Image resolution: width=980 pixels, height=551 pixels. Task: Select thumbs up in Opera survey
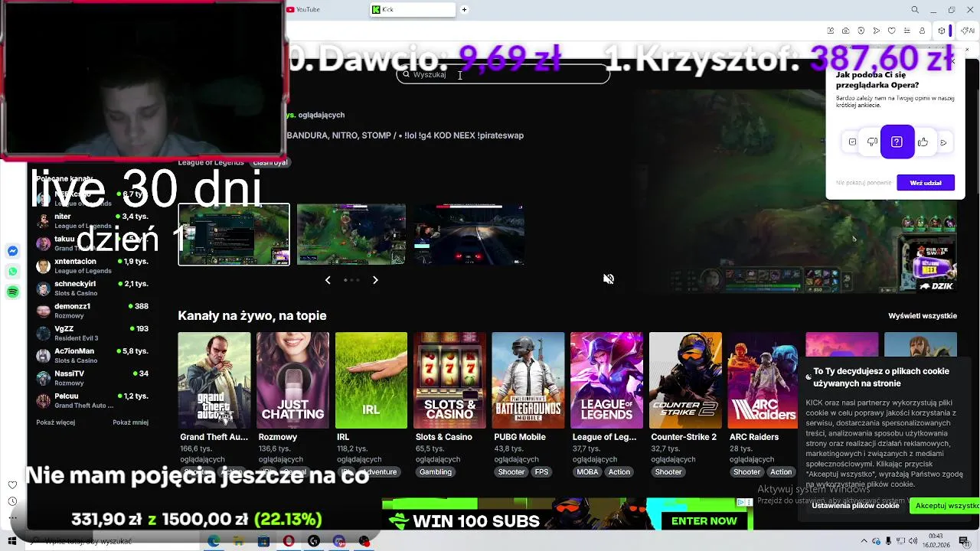coord(923,142)
